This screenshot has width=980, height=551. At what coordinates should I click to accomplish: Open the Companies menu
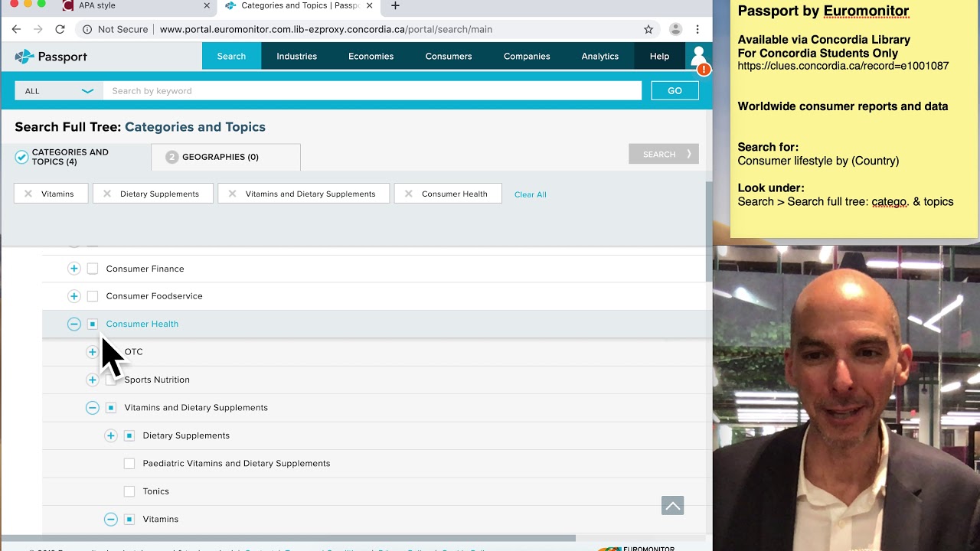click(x=527, y=56)
